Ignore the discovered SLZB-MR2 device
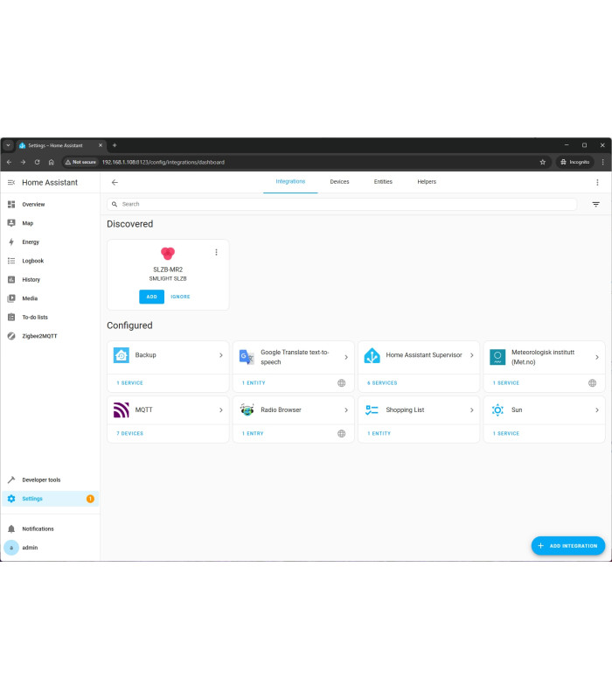Viewport: 612px width, 700px height. [x=180, y=297]
